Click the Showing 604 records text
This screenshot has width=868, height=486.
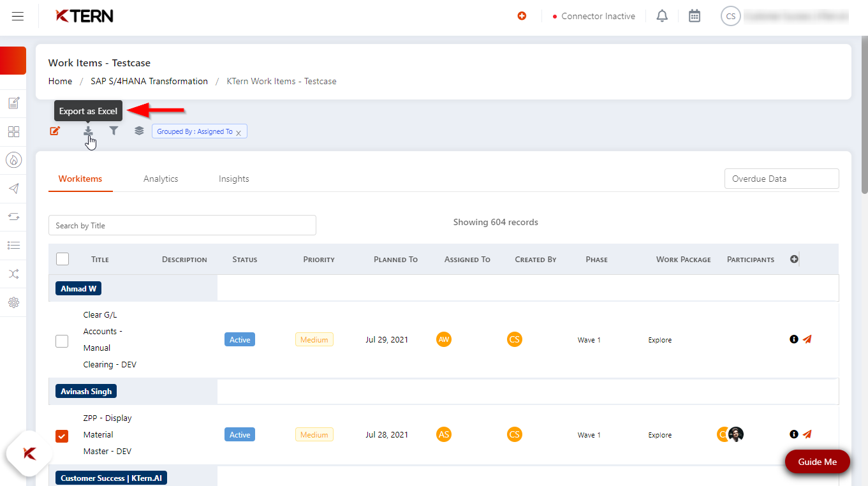(496, 222)
